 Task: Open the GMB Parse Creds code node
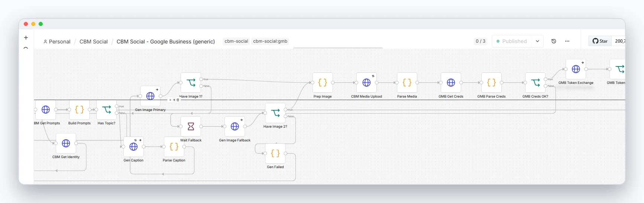click(491, 83)
